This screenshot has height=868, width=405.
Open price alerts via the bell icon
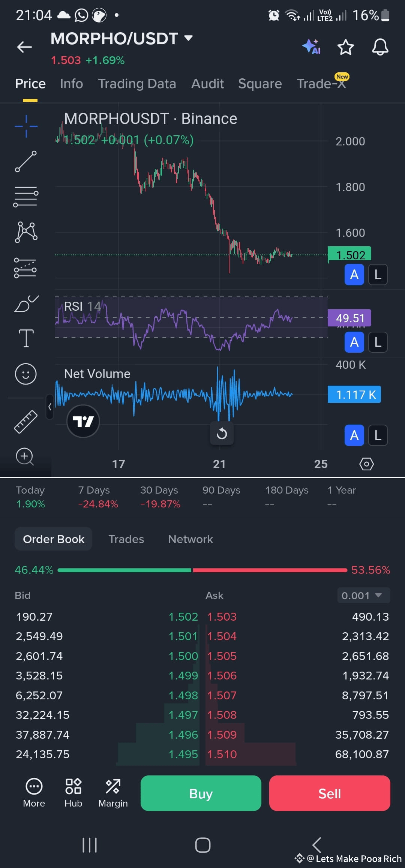coord(380,47)
